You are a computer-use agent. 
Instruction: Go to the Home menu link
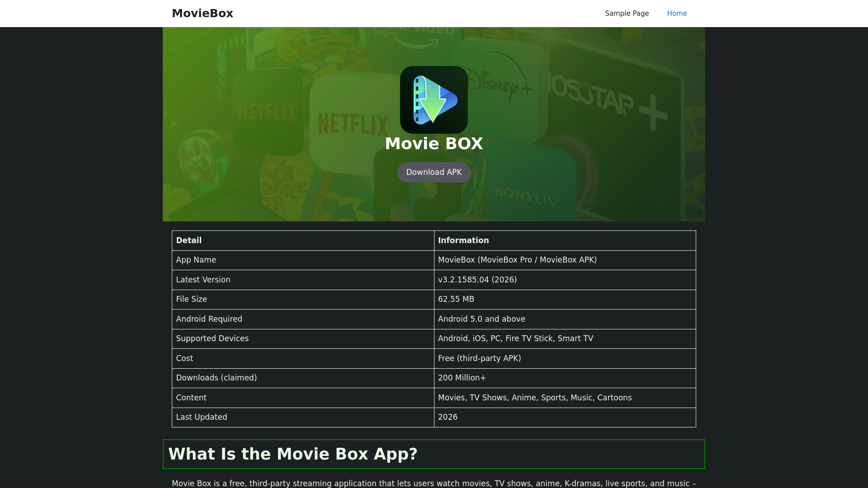pyautogui.click(x=677, y=14)
